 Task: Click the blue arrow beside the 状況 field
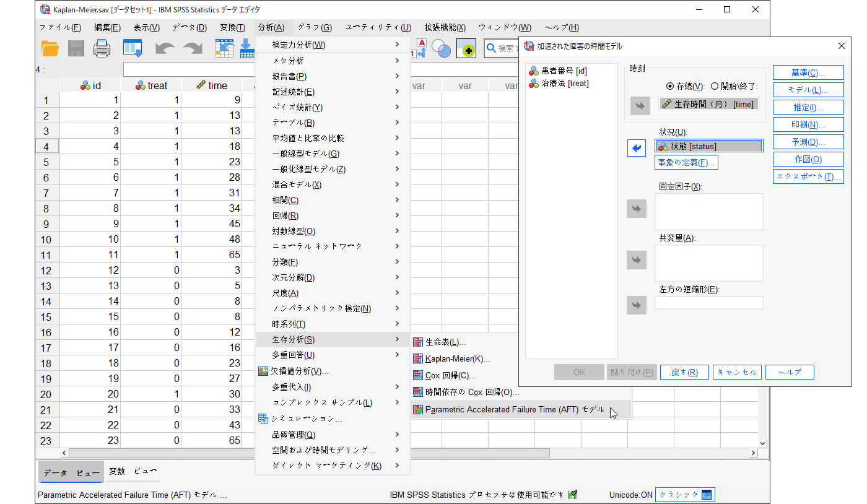coord(637,148)
